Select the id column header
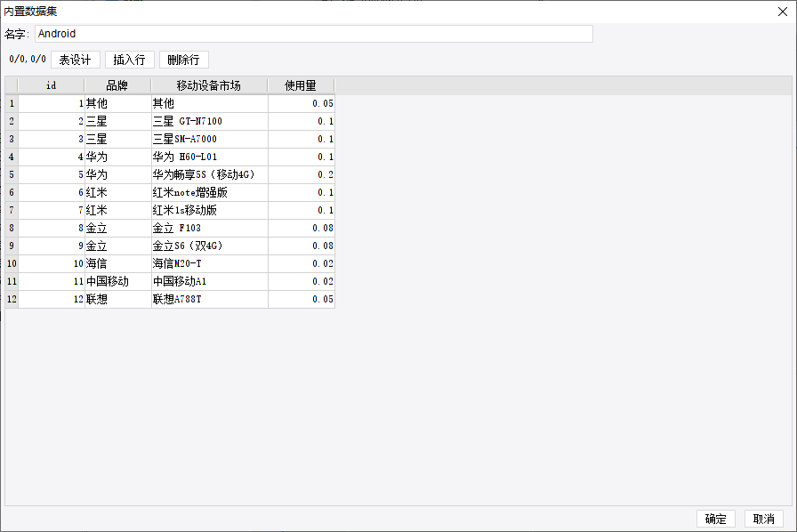Screen dimensions: 797x532 click(52, 85)
